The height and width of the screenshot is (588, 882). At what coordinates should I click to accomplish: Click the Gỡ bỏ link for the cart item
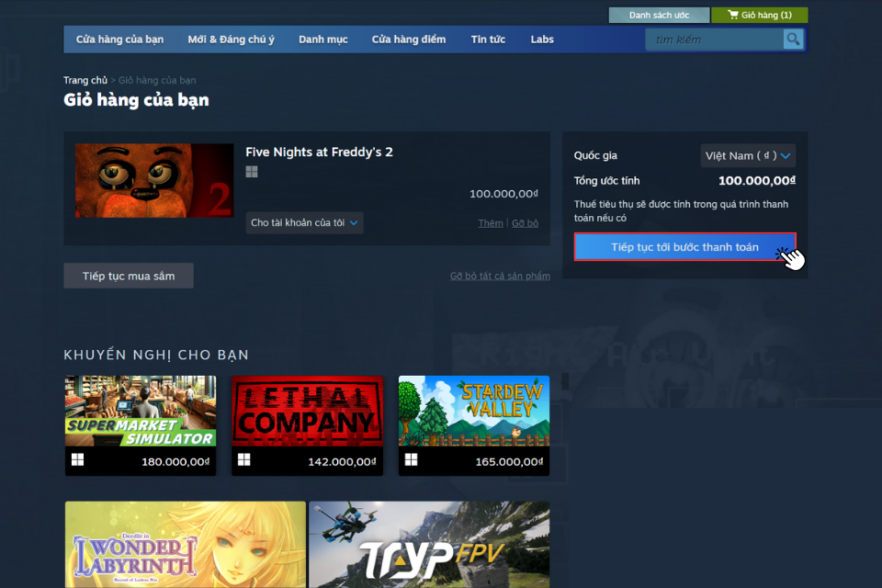[525, 223]
